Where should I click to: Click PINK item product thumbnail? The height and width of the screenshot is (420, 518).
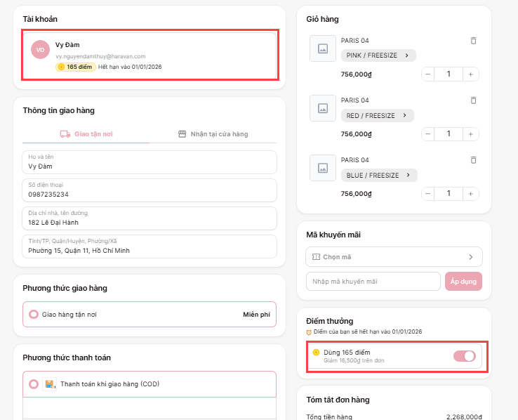(x=323, y=49)
